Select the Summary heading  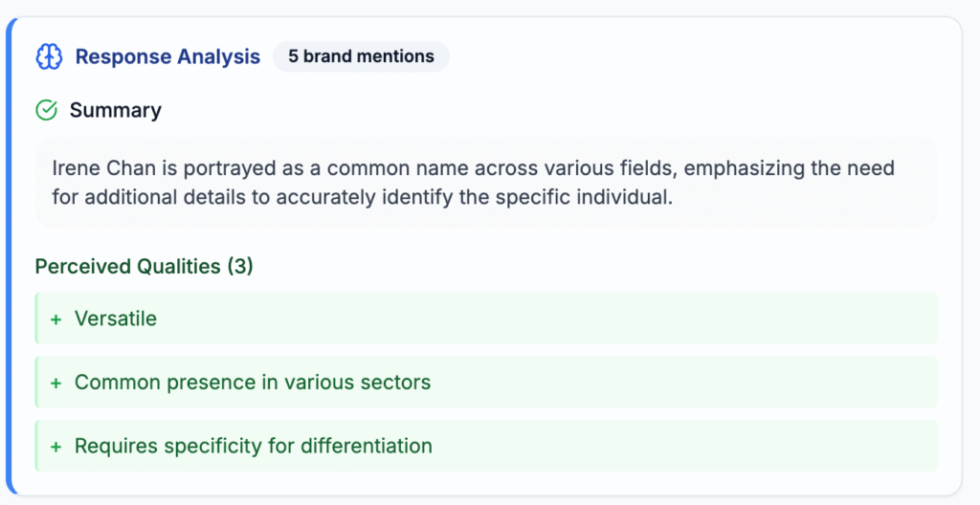point(115,110)
